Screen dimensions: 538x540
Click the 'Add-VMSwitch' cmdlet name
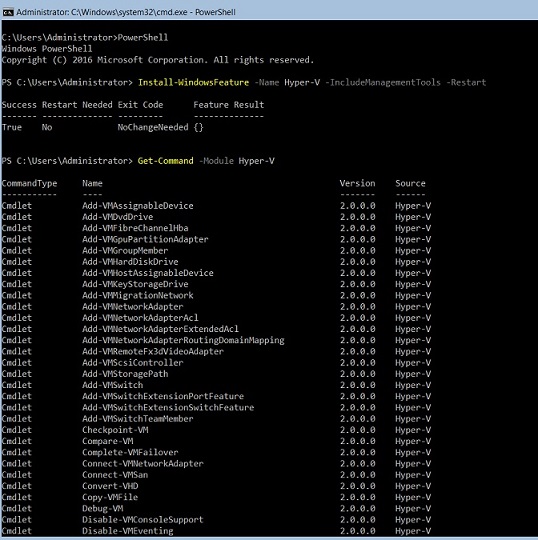tap(113, 385)
